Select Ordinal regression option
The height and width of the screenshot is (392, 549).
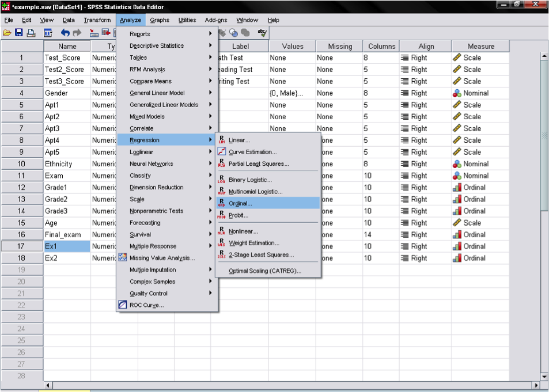(240, 203)
